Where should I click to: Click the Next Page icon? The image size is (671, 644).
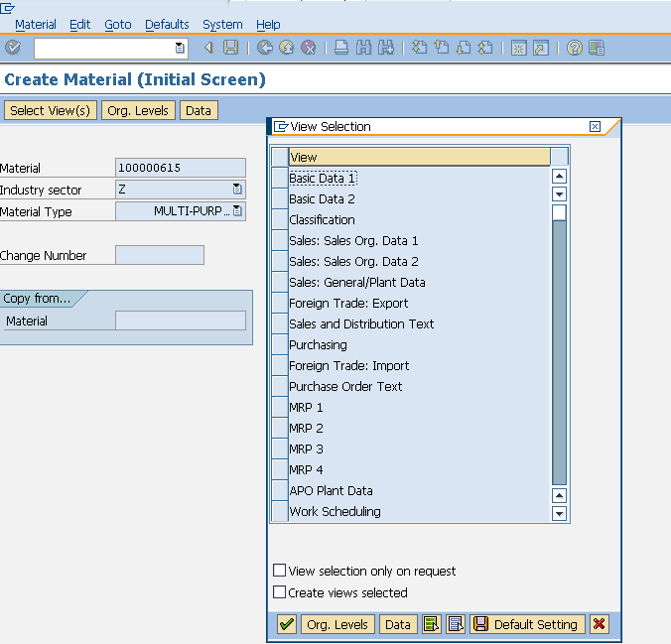point(464,48)
